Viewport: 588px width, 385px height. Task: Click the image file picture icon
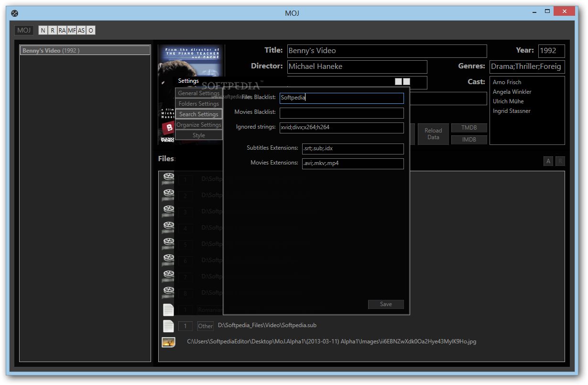pyautogui.click(x=168, y=342)
